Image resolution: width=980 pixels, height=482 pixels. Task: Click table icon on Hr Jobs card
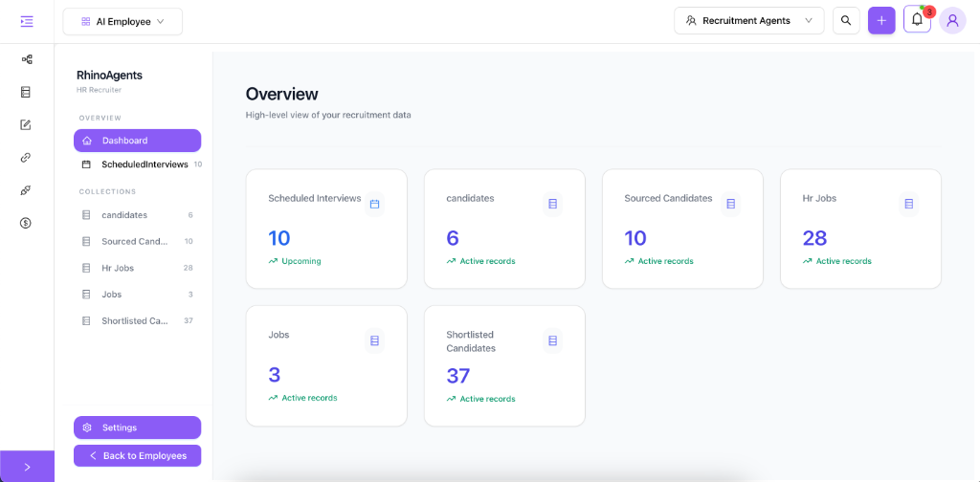coord(909,204)
